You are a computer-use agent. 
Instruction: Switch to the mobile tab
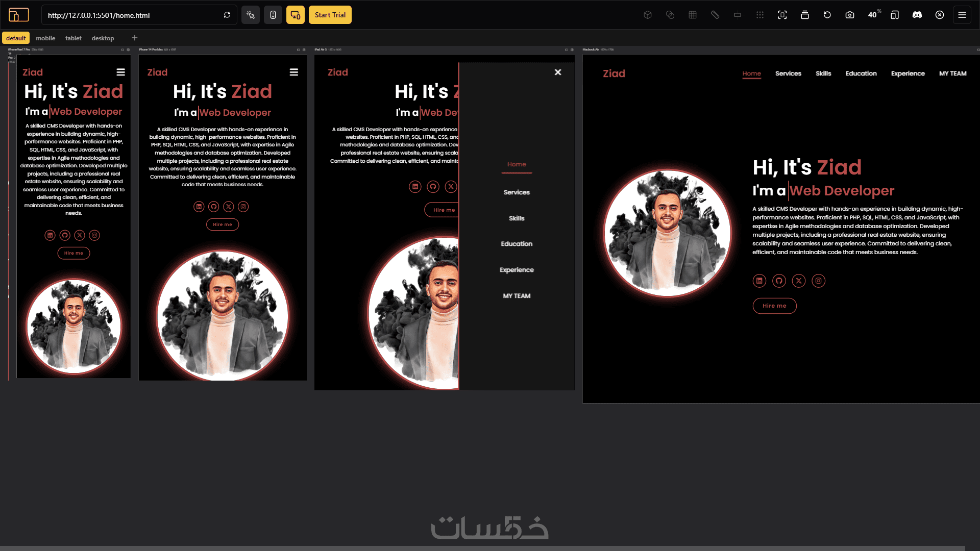45,38
